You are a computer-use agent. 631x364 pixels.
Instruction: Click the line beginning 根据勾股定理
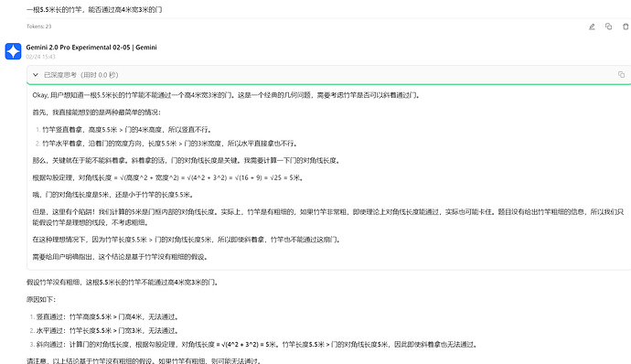168,177
